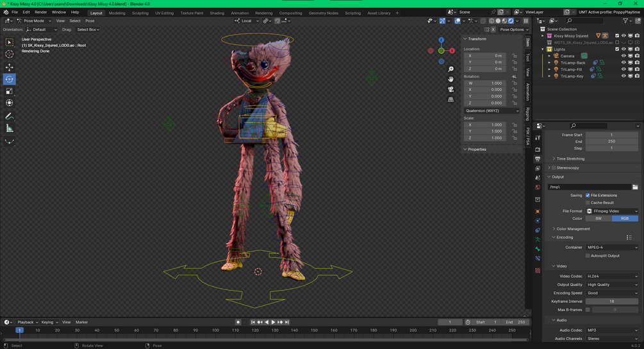Expand the Color Management panel
Image resolution: width=644 pixels, height=349 pixels.
pyautogui.click(x=572, y=229)
